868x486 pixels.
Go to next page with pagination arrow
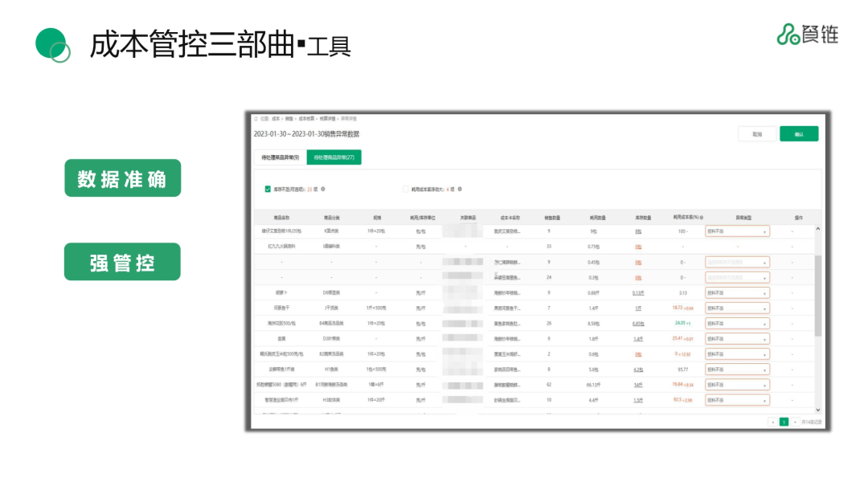pos(795,422)
